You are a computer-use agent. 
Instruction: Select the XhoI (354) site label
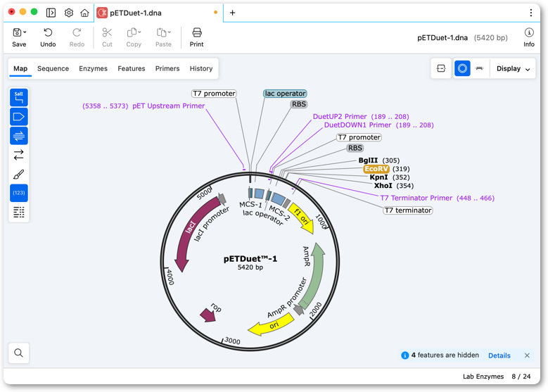[x=394, y=186]
